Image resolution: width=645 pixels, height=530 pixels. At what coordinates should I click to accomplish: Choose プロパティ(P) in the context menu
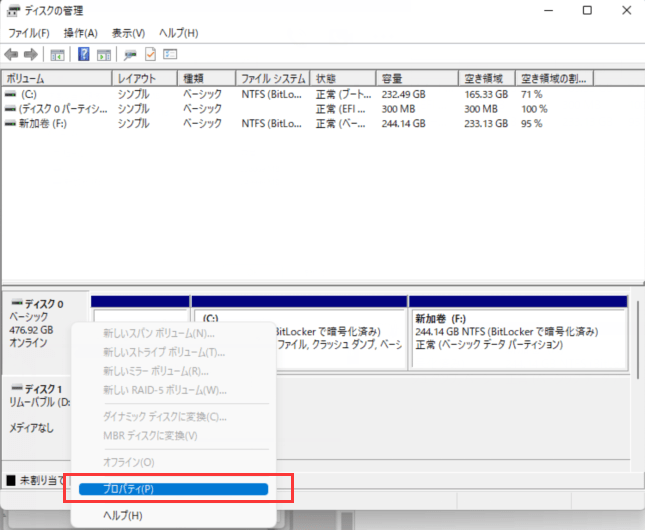pos(173,489)
